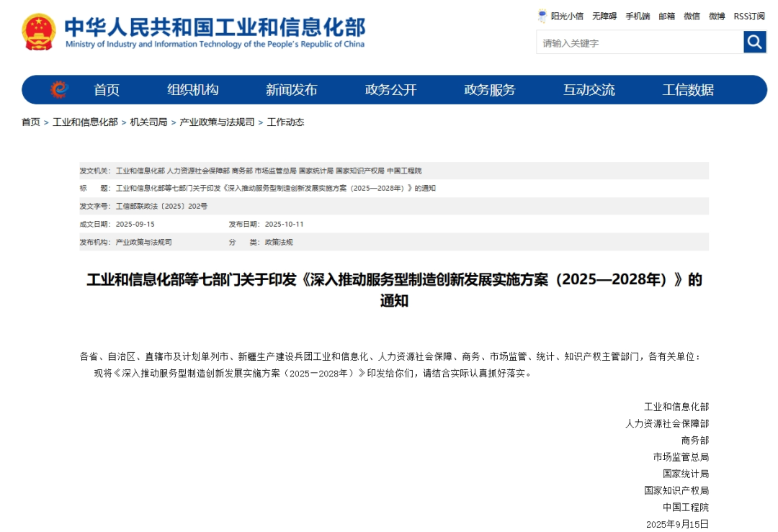Image resolution: width=778 pixels, height=532 pixels.
Task: Click the red flame icon on the navigation bar
Action: (x=61, y=89)
